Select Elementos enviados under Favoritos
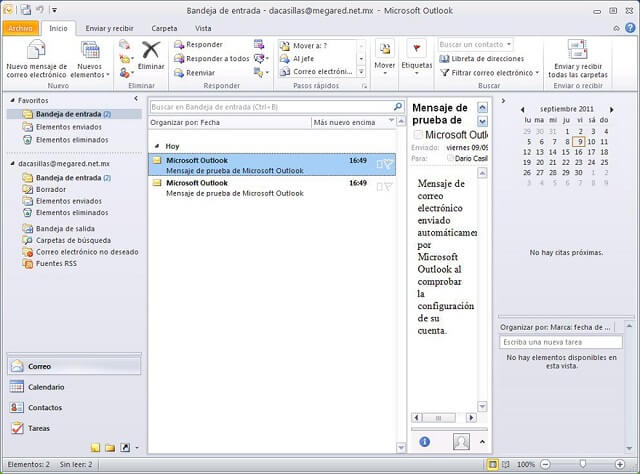This screenshot has width=640, height=474. (69, 127)
